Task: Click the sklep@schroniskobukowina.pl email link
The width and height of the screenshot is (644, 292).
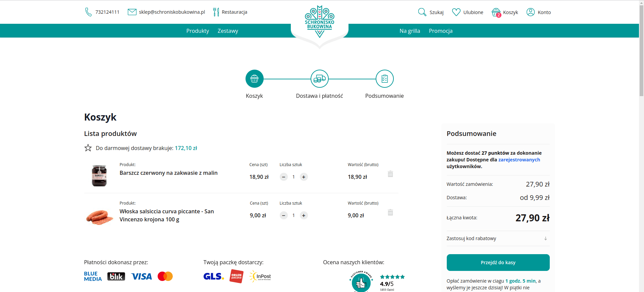Action: (x=172, y=12)
